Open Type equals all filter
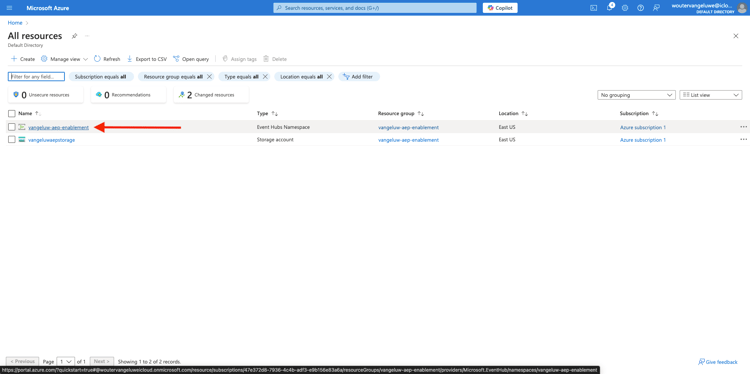 tap(242, 77)
